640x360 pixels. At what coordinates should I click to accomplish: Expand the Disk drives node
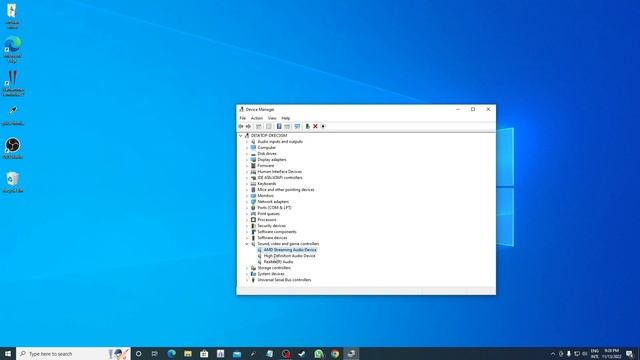(x=247, y=154)
